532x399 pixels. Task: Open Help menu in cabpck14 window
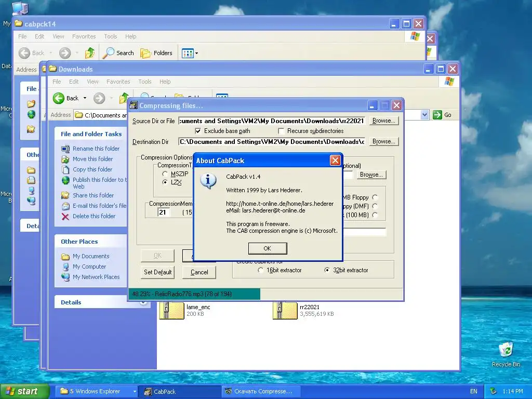pyautogui.click(x=130, y=37)
